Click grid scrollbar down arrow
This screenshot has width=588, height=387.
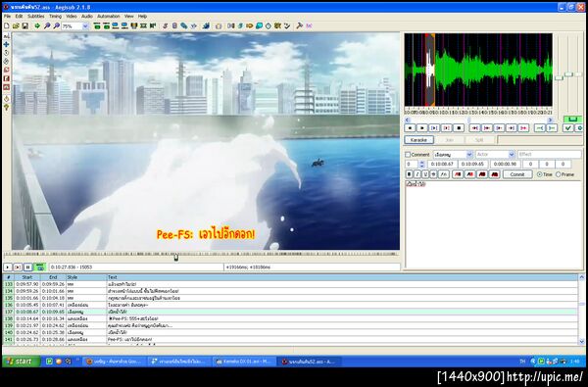tap(581, 342)
